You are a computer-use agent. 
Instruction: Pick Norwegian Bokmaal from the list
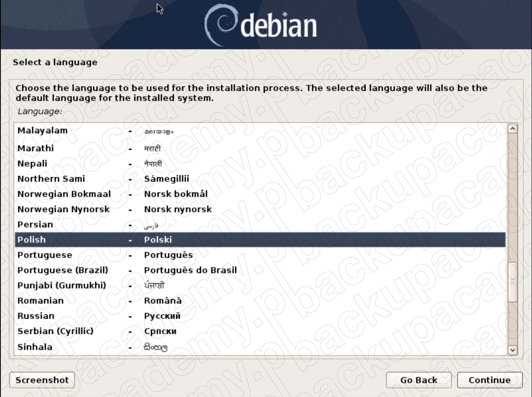click(x=260, y=194)
